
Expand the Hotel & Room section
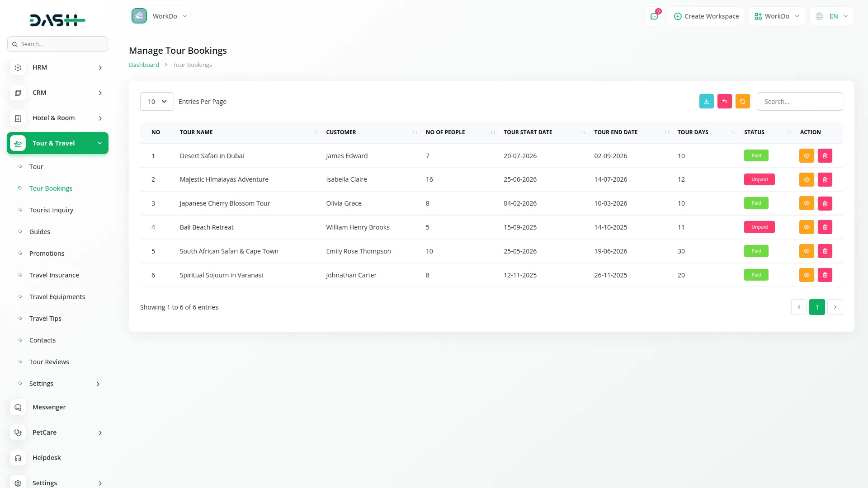pyautogui.click(x=58, y=118)
